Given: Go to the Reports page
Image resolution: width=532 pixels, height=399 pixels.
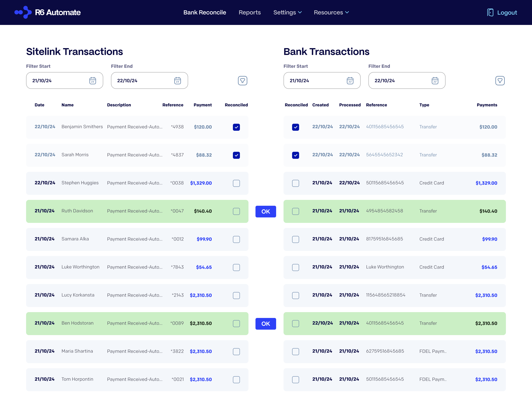Looking at the screenshot, I should point(250,12).
